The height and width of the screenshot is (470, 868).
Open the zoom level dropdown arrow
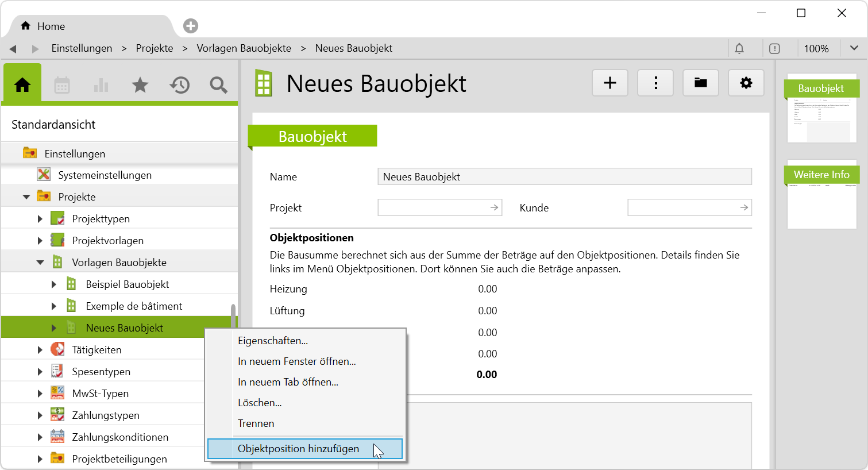854,48
